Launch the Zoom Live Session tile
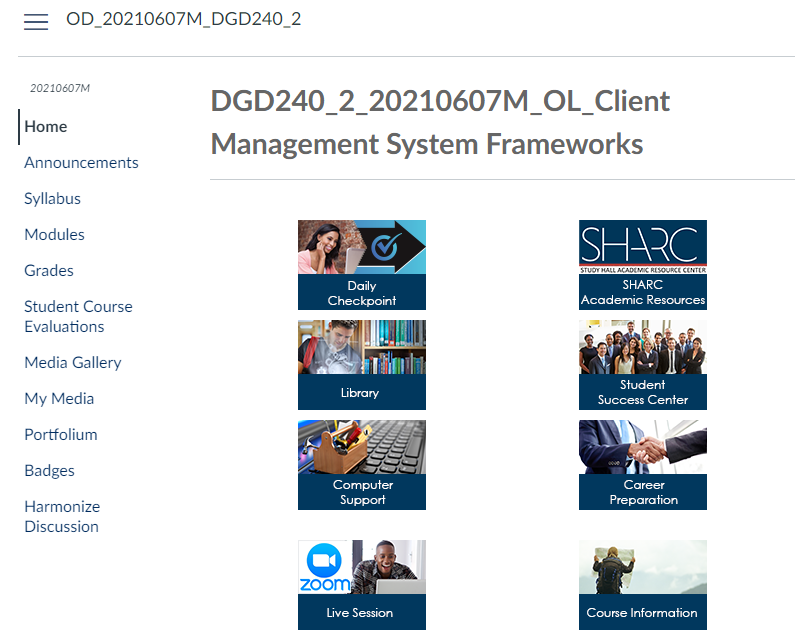This screenshot has height=640, width=803. coord(361,585)
